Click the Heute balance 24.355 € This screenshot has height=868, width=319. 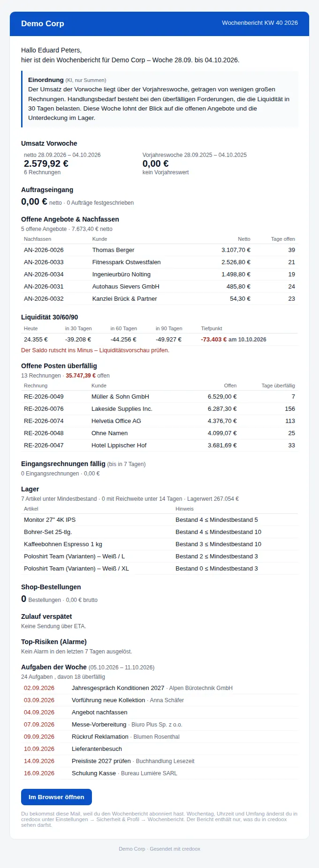(x=36, y=339)
